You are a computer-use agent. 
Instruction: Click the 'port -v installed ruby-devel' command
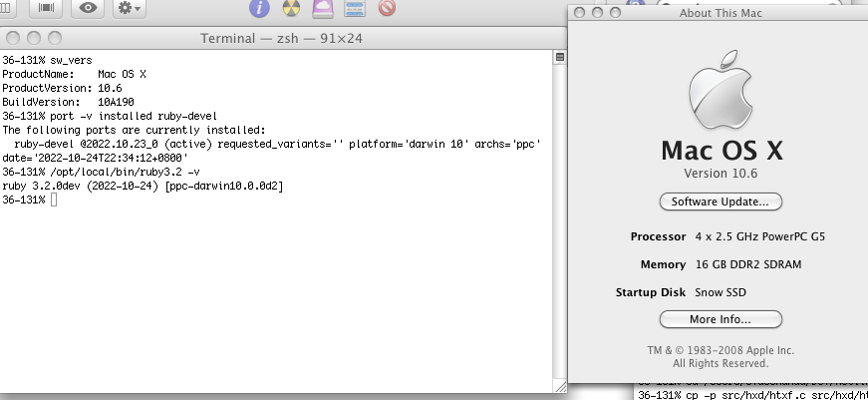point(134,117)
